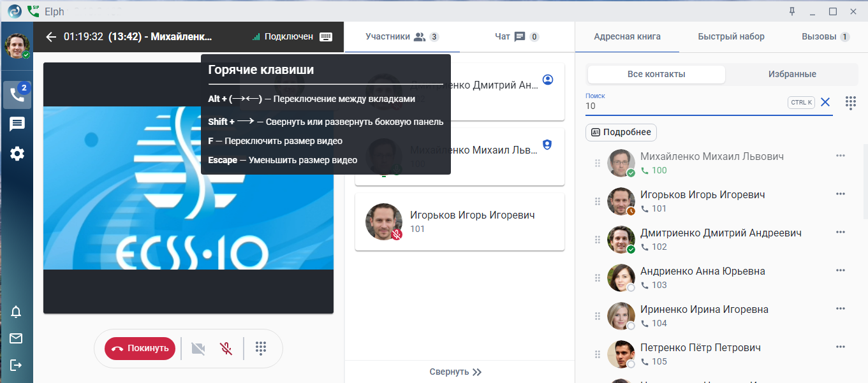Open Вызовы tab
This screenshot has width=868, height=383.
click(x=825, y=37)
